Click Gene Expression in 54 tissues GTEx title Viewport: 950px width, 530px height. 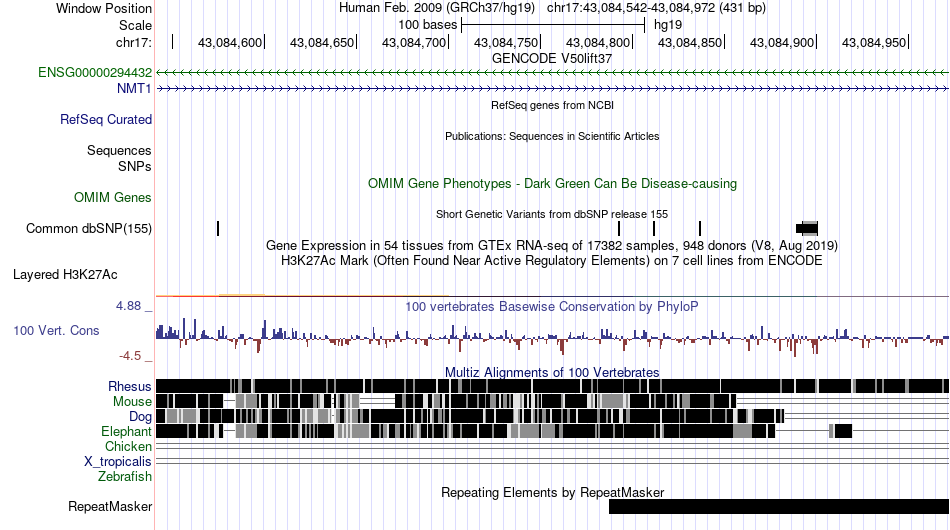[552, 245]
